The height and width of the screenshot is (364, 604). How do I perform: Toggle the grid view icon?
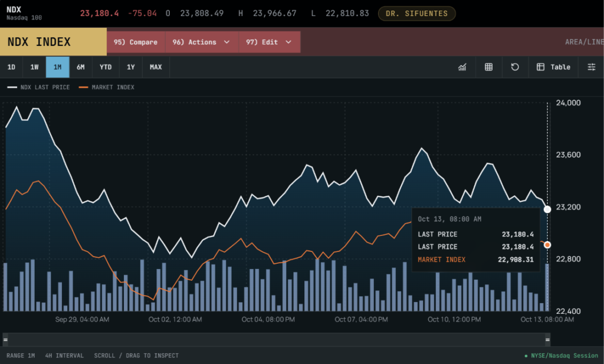point(488,67)
